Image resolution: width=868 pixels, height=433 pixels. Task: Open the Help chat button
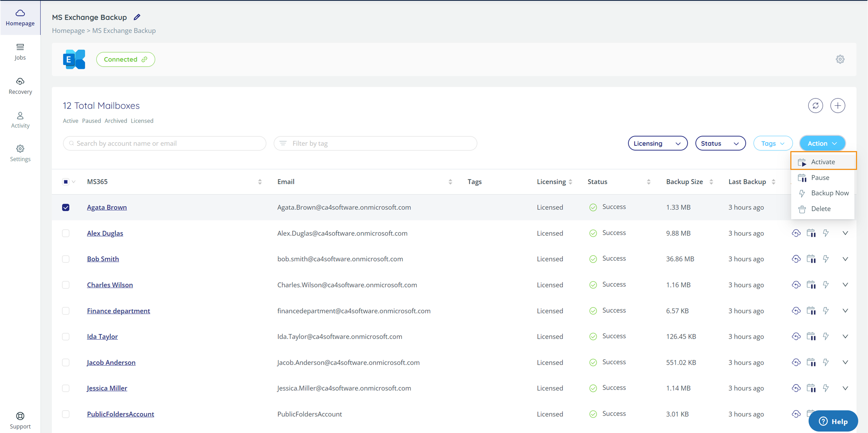click(x=833, y=421)
